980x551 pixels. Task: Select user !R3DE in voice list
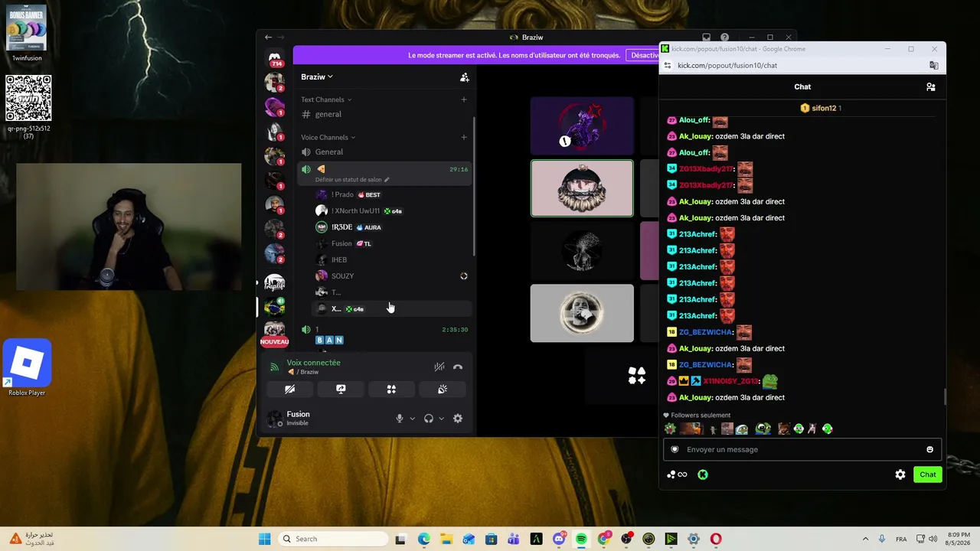click(x=392, y=227)
